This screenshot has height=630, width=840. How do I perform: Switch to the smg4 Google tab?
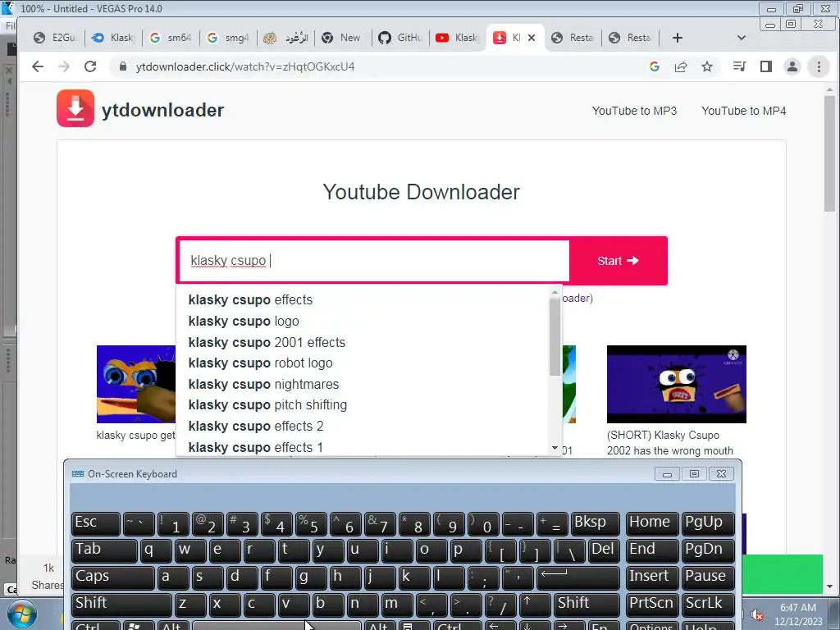pos(228,38)
